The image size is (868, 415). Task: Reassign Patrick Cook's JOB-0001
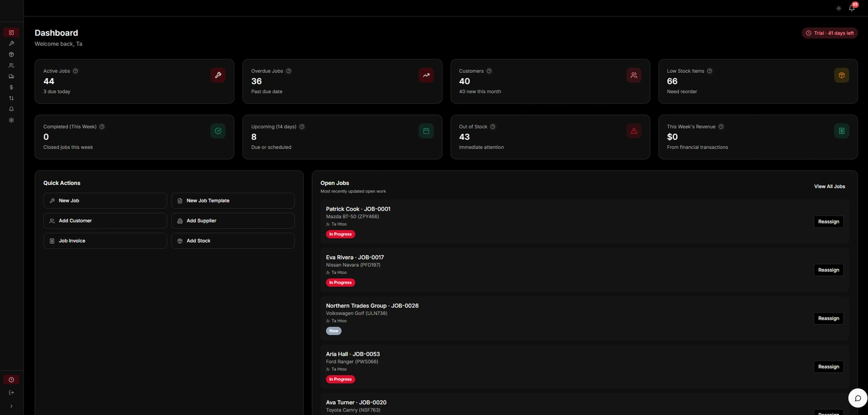pos(829,222)
